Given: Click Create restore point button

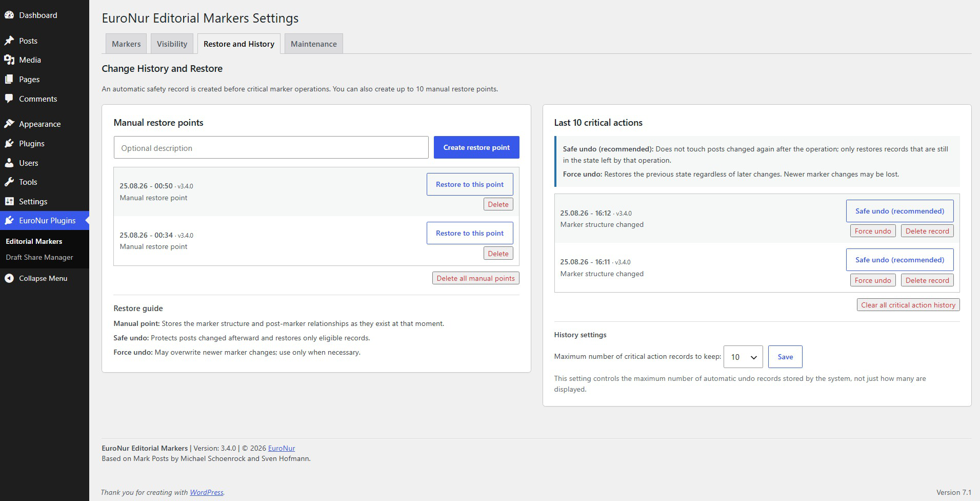Looking at the screenshot, I should tap(476, 147).
